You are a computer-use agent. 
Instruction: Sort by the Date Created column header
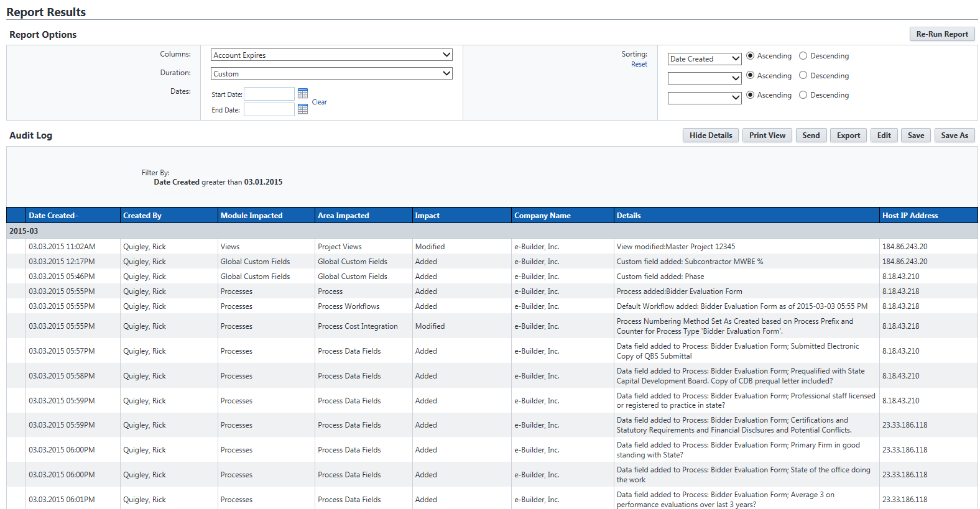pyautogui.click(x=52, y=216)
